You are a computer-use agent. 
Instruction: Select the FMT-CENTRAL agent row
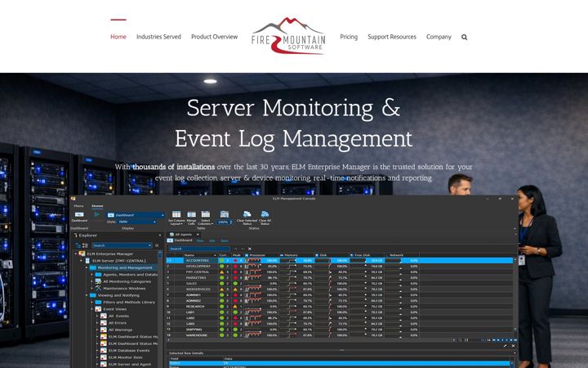click(340, 272)
